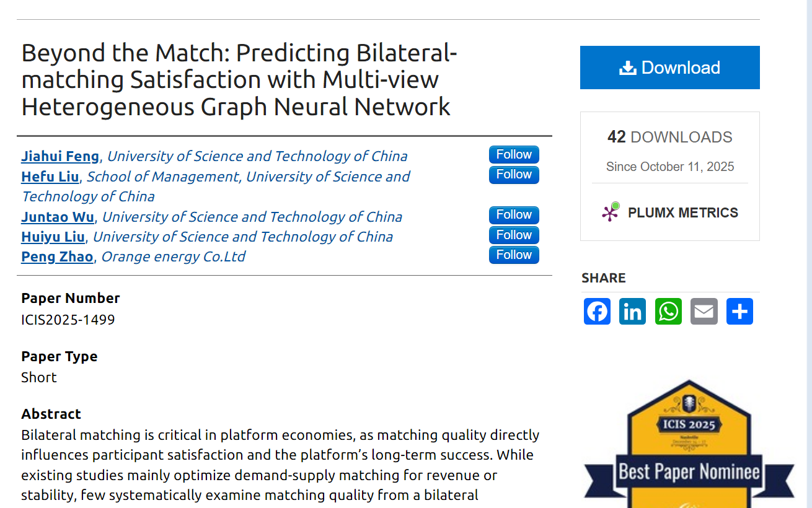Click the page vertical scrollbar
The image size is (812, 508).
[808, 248]
